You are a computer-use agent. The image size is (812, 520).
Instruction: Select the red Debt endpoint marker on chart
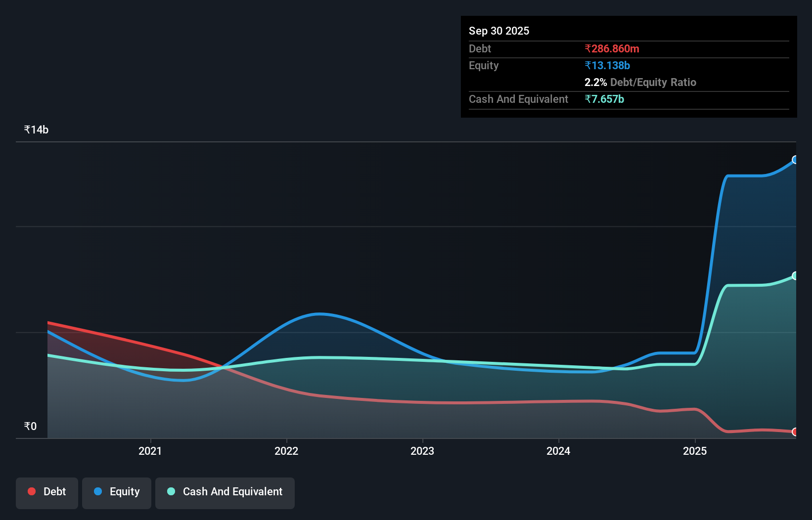795,432
